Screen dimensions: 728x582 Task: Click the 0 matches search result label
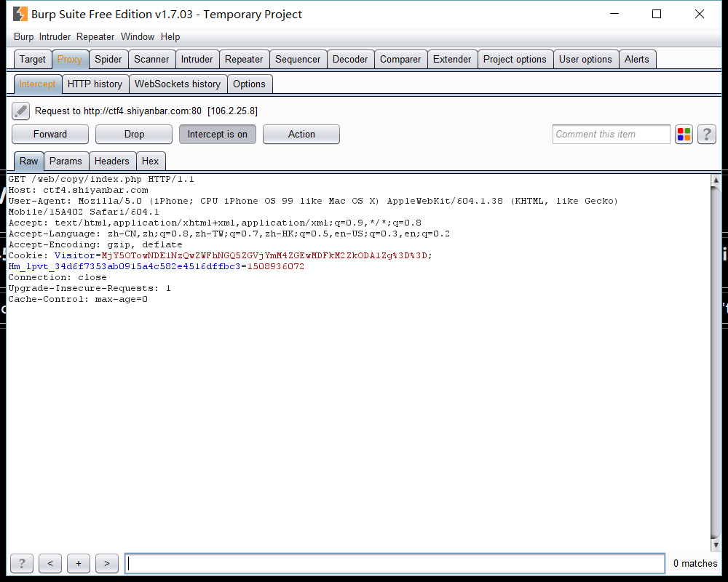point(695,563)
